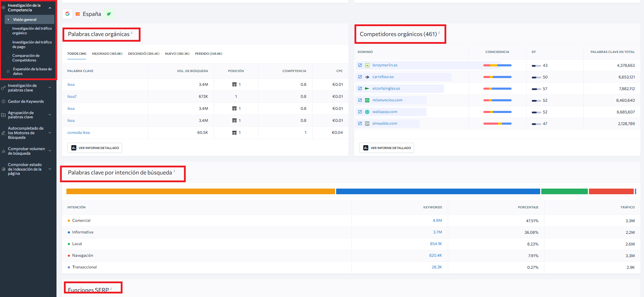This screenshot has width=644, height=297.
Task: Expand Comprobar volumen de búsqueda chevron
Action: (50, 151)
